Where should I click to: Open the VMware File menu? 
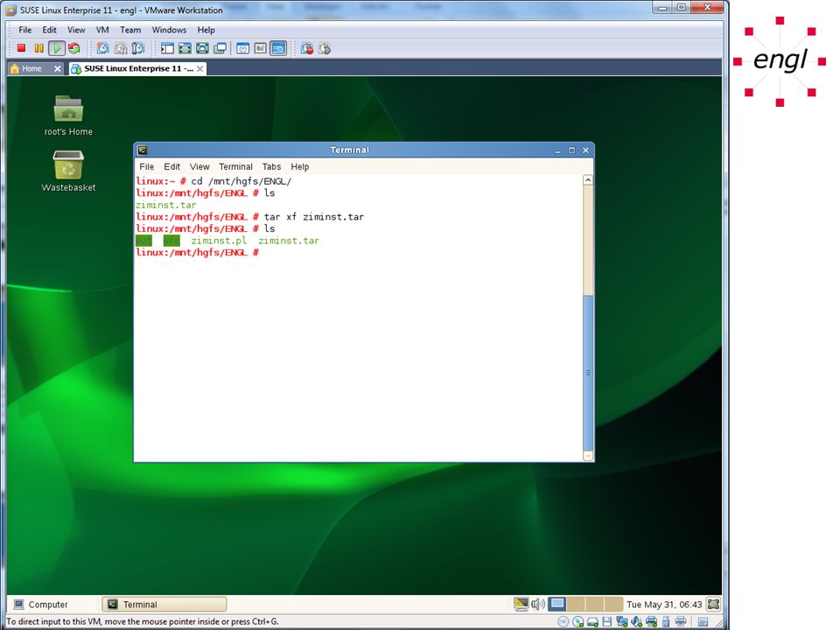25,30
